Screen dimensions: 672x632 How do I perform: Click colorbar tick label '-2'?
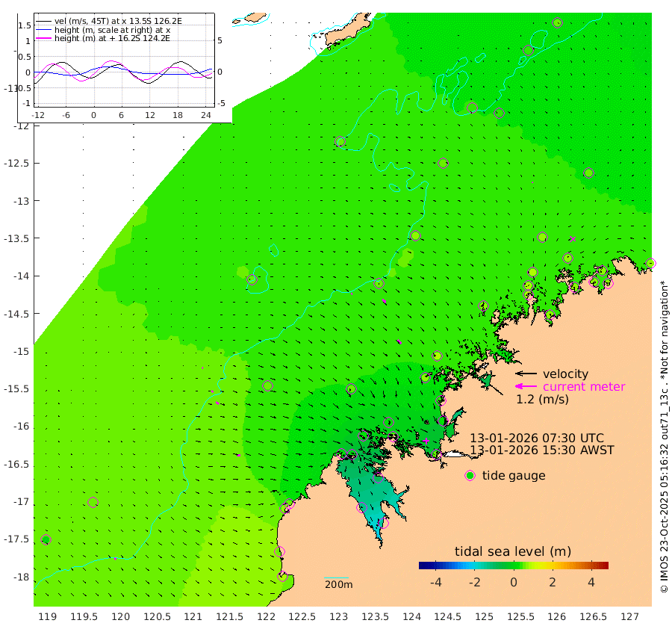474,582
